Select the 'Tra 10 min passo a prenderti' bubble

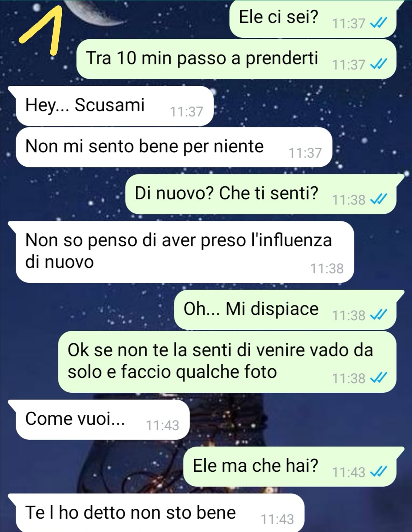tap(237, 59)
